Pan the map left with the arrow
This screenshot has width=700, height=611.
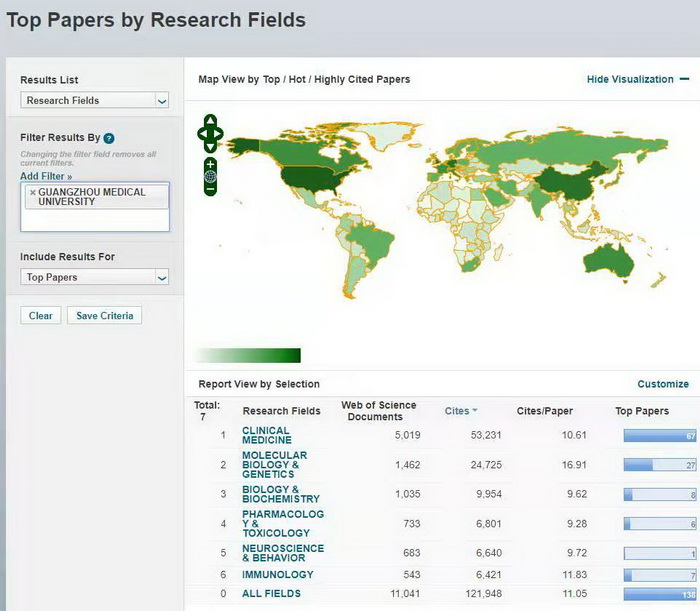click(202, 133)
